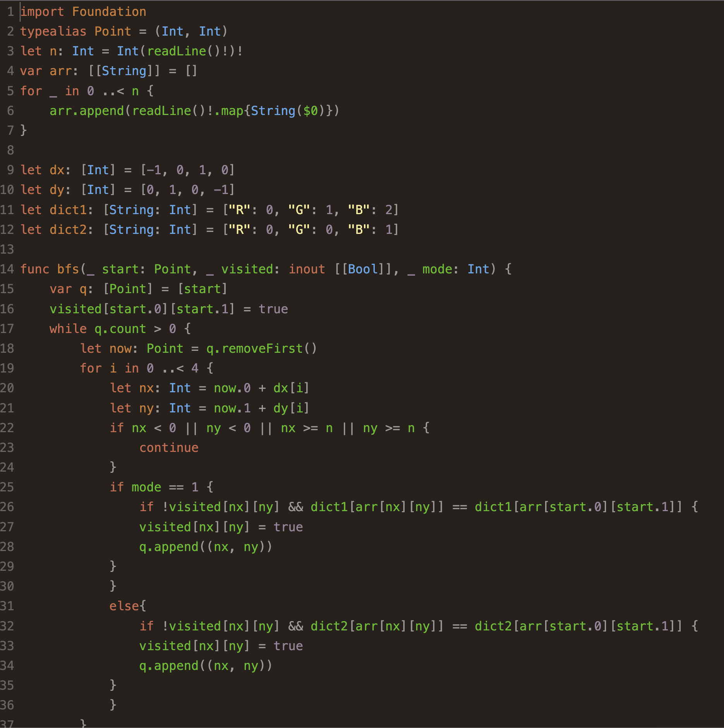The width and height of the screenshot is (724, 728).
Task: Click 'dict1' in its declaration on line 11
Action: tap(68, 210)
